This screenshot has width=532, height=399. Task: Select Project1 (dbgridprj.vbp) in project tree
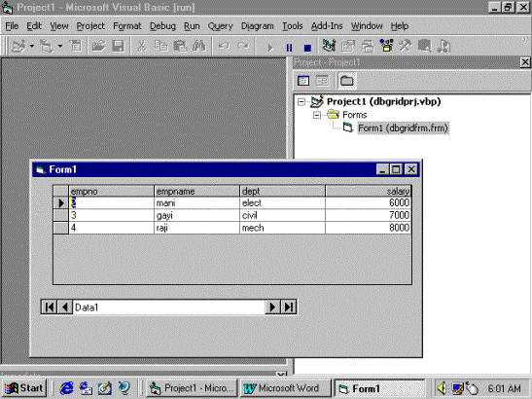[384, 101]
